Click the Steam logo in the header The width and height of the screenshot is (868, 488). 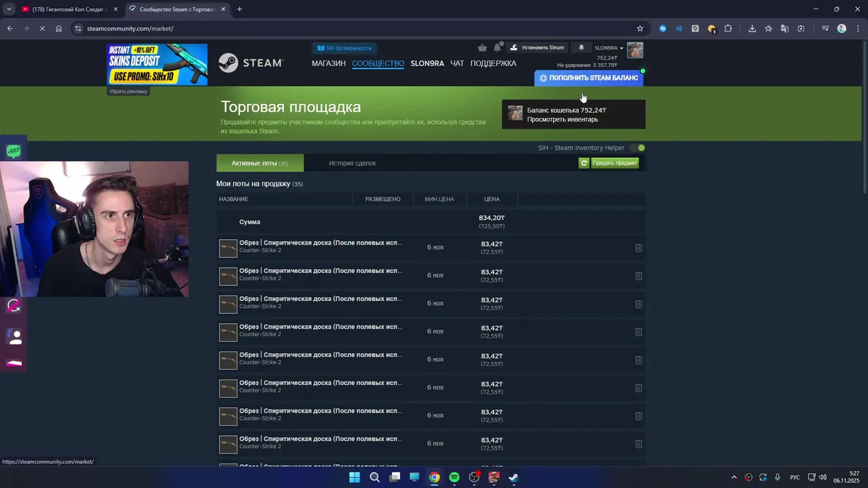pos(251,63)
